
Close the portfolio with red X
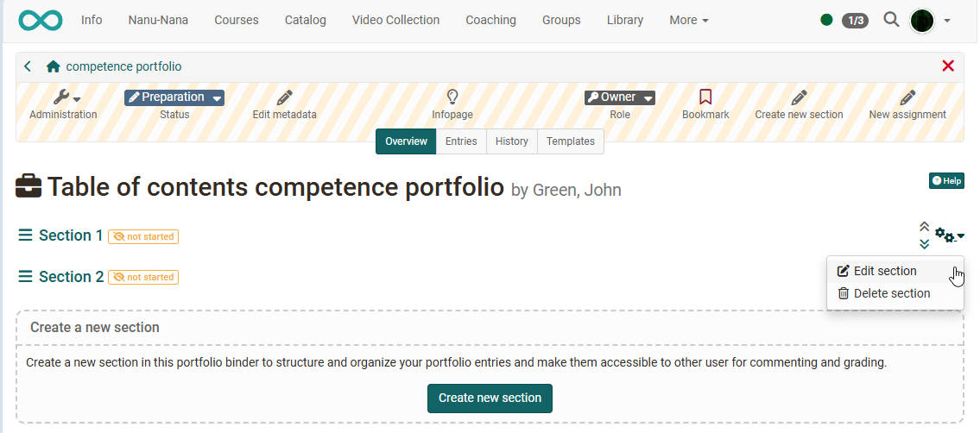[948, 66]
